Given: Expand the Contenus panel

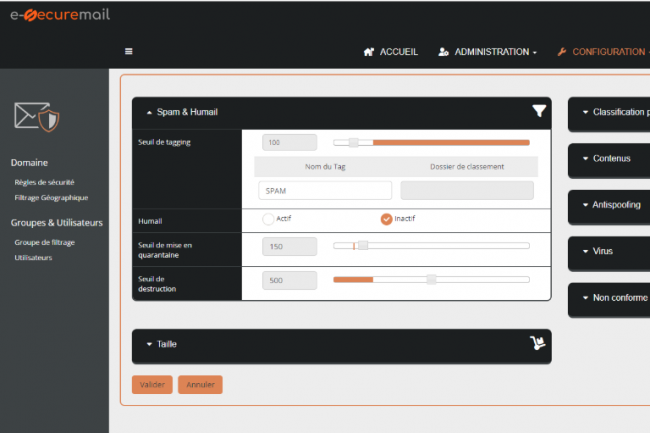Looking at the screenshot, I should pos(584,158).
